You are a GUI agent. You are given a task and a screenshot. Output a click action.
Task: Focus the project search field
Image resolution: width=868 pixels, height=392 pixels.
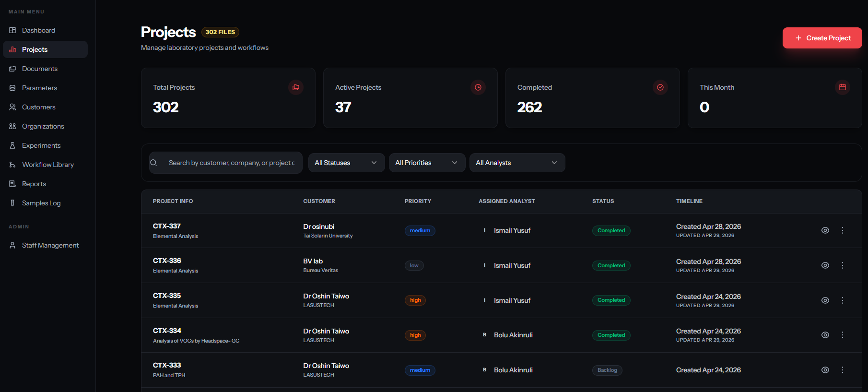click(x=226, y=163)
